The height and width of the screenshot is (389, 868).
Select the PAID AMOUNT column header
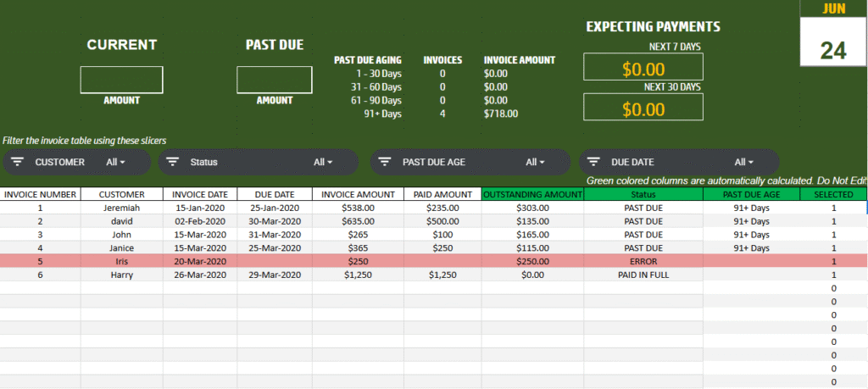click(x=442, y=194)
